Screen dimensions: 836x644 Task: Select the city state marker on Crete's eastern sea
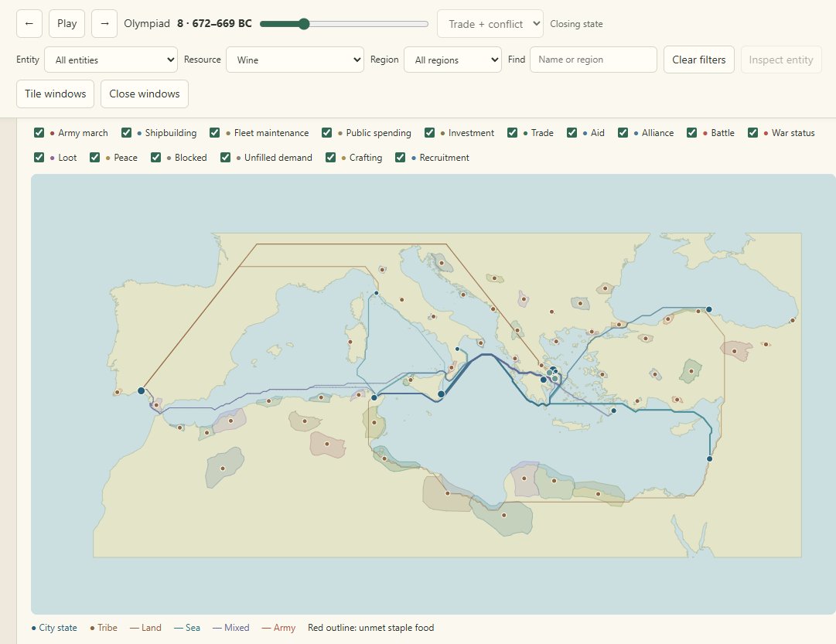[x=614, y=411]
